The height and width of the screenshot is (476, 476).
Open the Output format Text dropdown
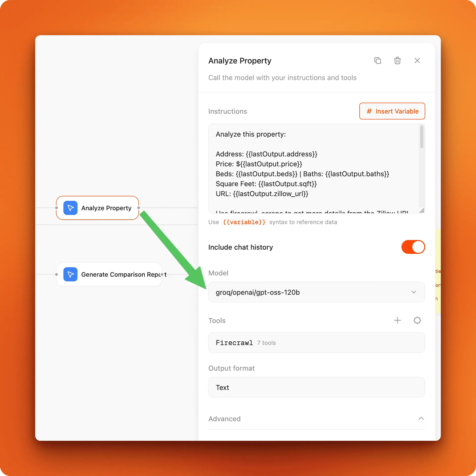point(317,387)
